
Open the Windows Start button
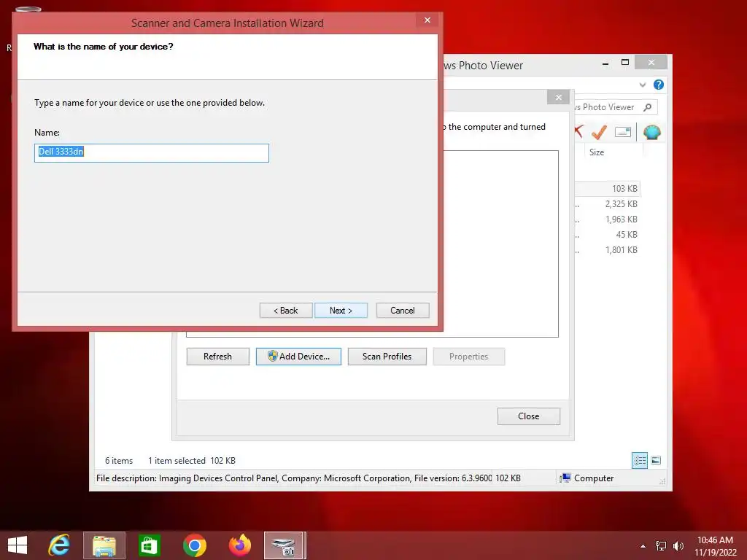coord(18,545)
